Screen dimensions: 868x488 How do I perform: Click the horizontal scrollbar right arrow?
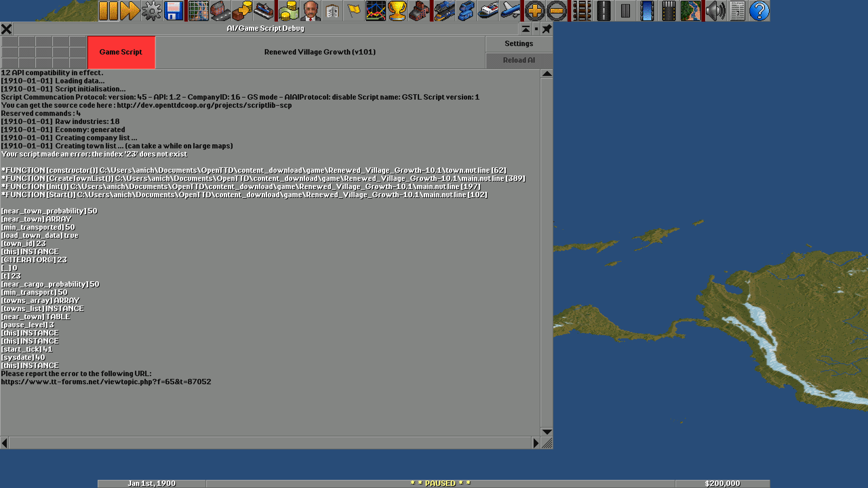tap(536, 443)
